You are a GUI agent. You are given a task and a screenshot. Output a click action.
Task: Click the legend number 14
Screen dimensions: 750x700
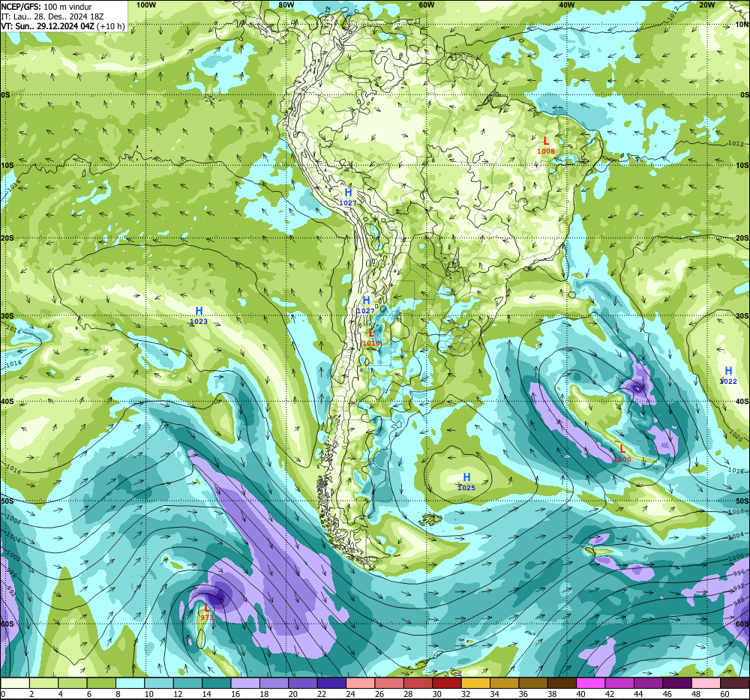coord(207,694)
